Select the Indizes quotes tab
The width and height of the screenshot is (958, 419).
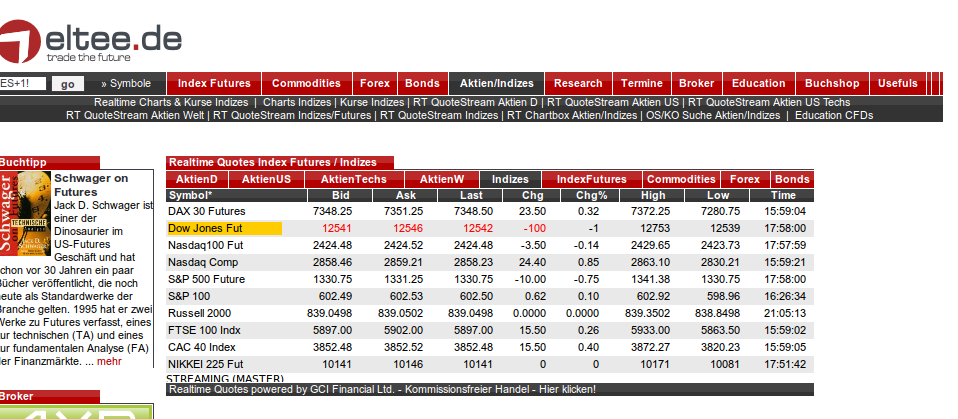tap(510, 179)
